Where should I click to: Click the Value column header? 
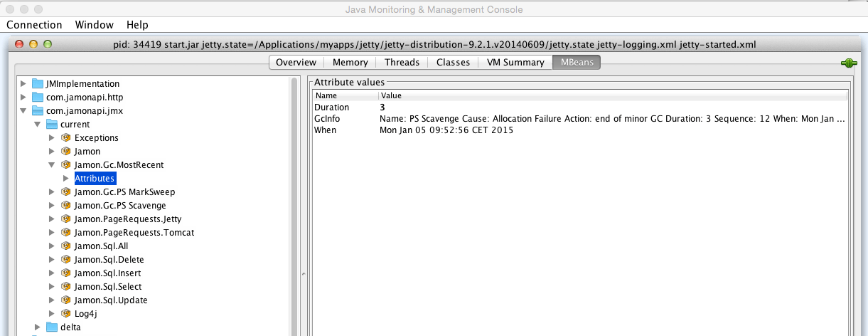pos(613,95)
